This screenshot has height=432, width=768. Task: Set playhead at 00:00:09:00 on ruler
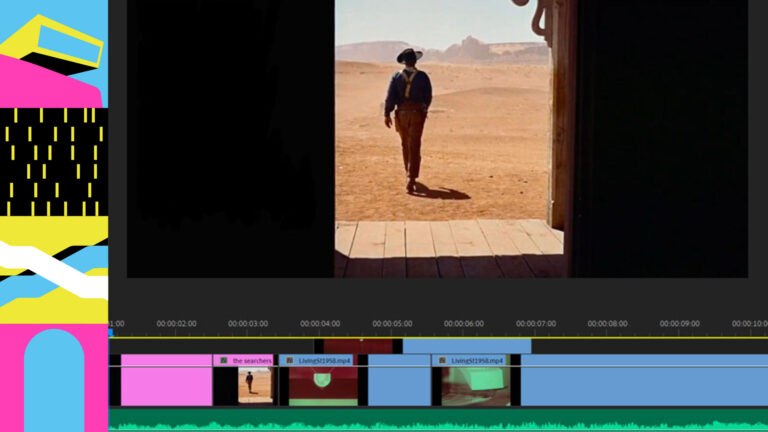(x=680, y=324)
